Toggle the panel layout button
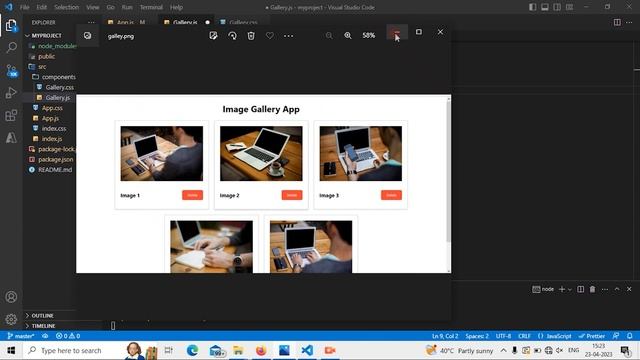The width and height of the screenshot is (640, 360). (x=545, y=7)
